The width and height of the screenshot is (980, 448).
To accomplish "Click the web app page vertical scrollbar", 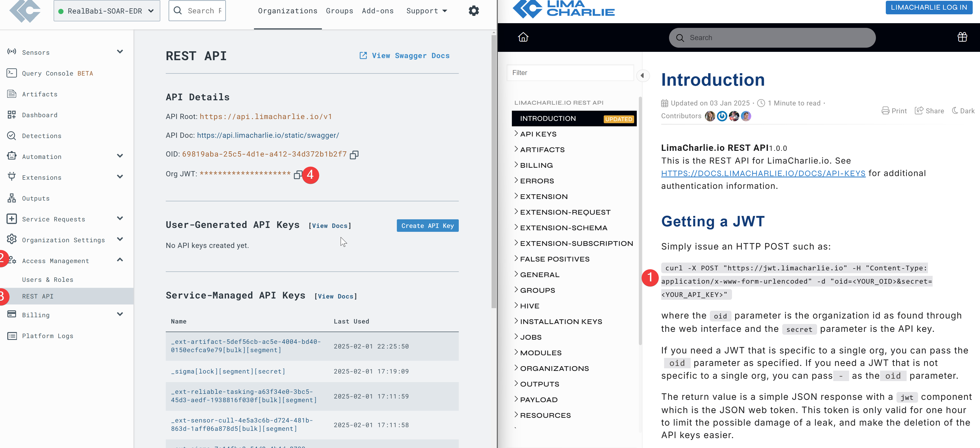I will 494,171.
